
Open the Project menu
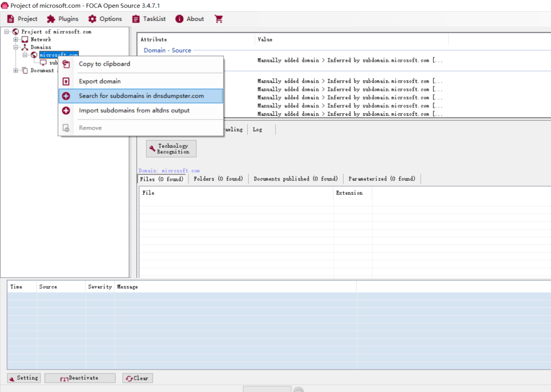[22, 19]
